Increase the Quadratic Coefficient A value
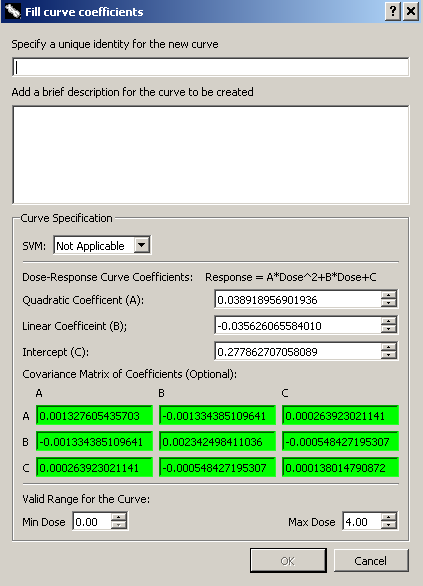 click(389, 295)
